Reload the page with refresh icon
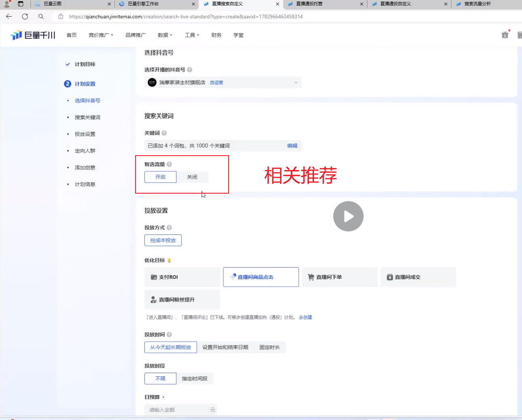The width and height of the screenshot is (522, 420). 25,17
